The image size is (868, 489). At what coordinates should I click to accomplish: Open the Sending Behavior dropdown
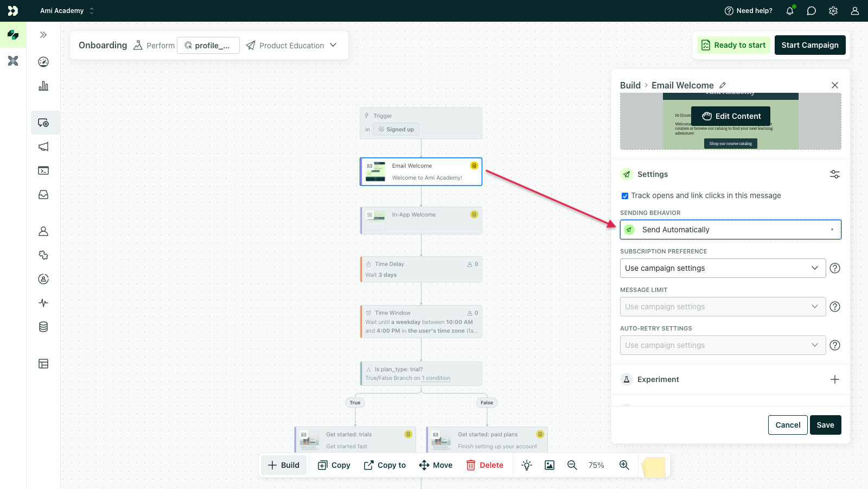(730, 230)
